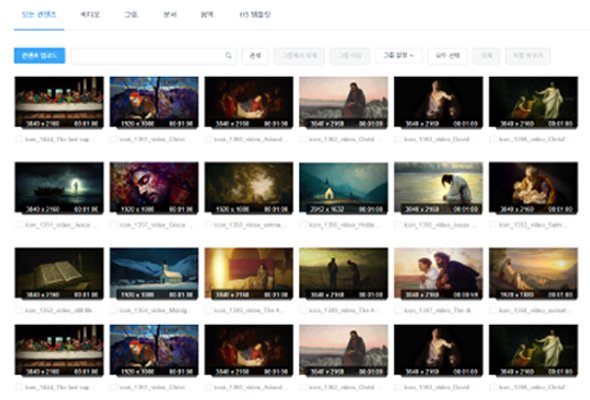Tick the checkbox for icon_1353_video_Saint
Viewport: 590px width, 400px height.
tap(492, 225)
